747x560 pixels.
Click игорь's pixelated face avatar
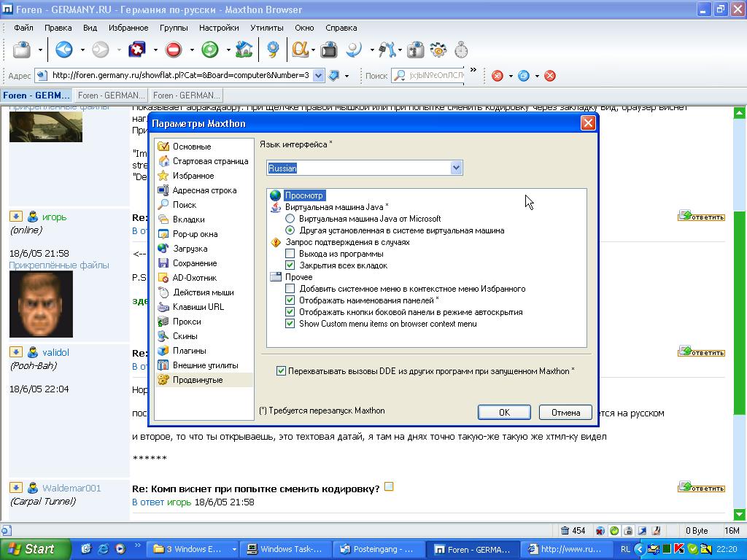[x=41, y=304]
